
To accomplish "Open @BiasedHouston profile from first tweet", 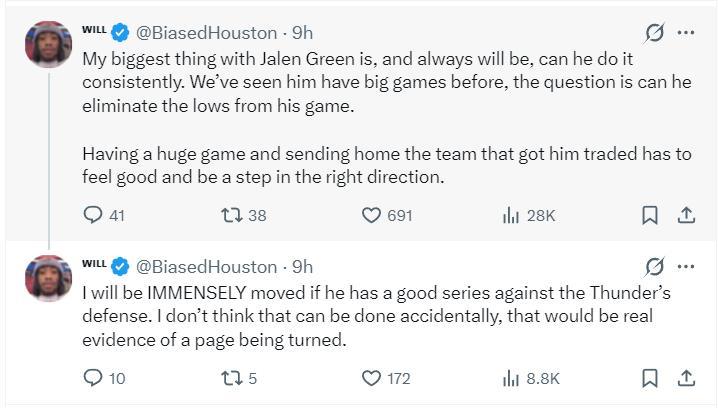I will pos(206,33).
